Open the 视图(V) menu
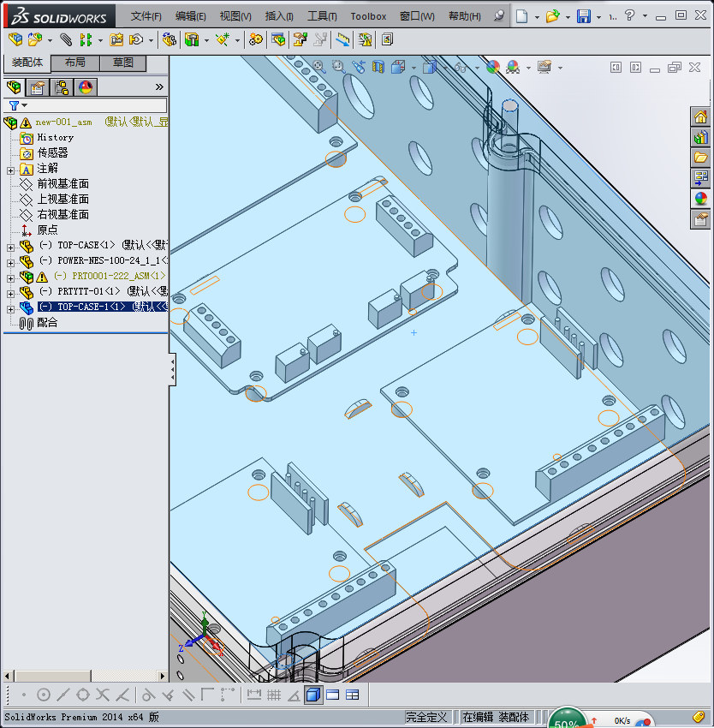Viewport: 714px width, 728px height. 235,16
